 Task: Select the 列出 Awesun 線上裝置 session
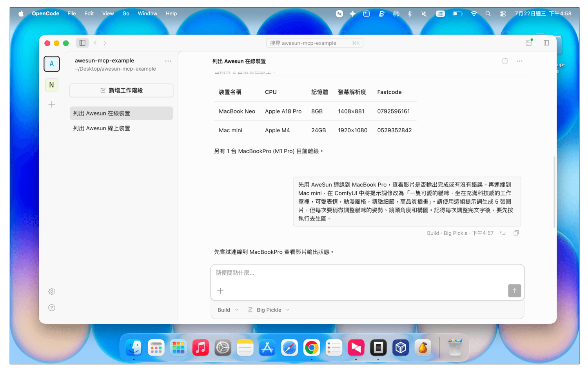point(122,128)
